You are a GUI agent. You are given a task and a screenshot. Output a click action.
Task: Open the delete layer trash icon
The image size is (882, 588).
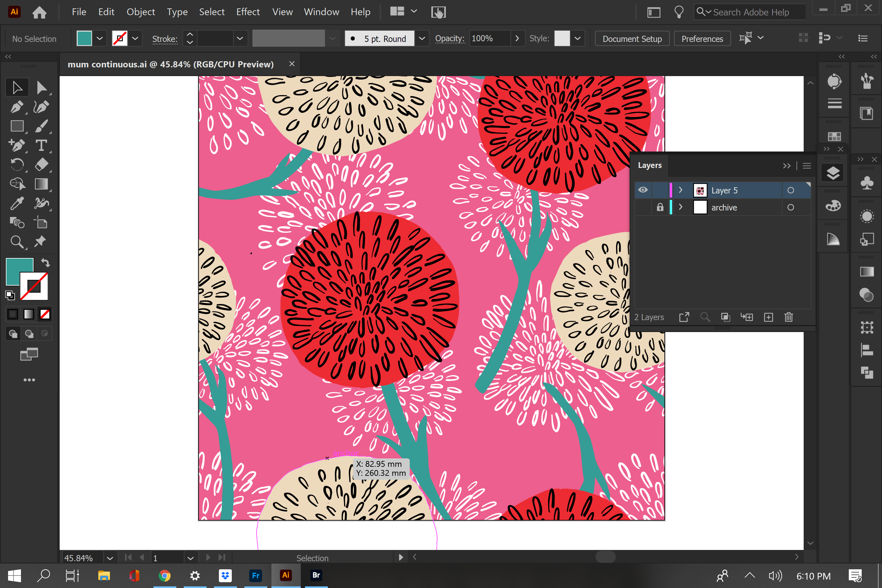(x=788, y=317)
